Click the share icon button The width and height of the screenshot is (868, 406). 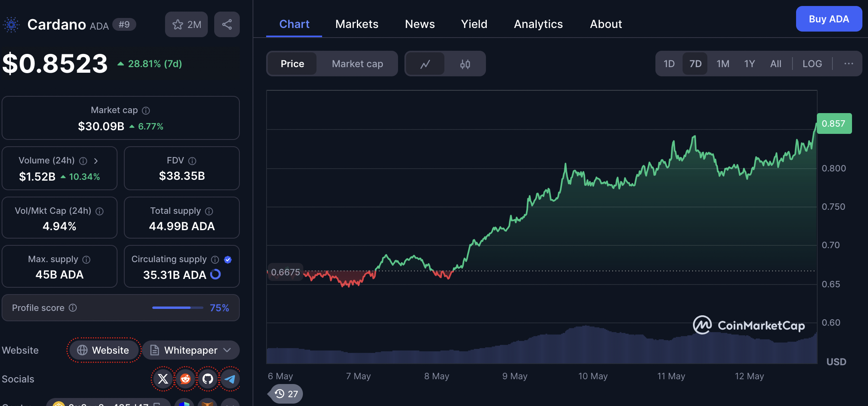click(x=227, y=24)
